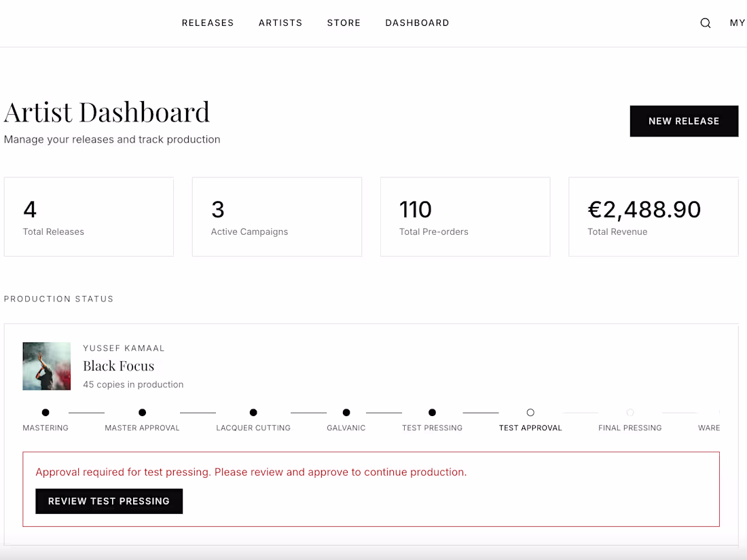This screenshot has width=747, height=560.
Task: Open the ARTISTS menu item
Action: [x=280, y=22]
